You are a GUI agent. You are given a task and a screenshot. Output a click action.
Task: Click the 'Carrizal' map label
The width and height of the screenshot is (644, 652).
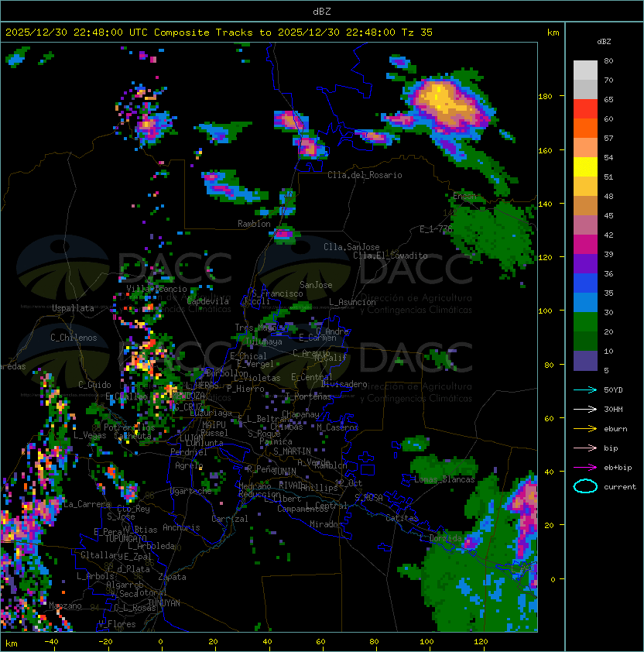tap(230, 519)
